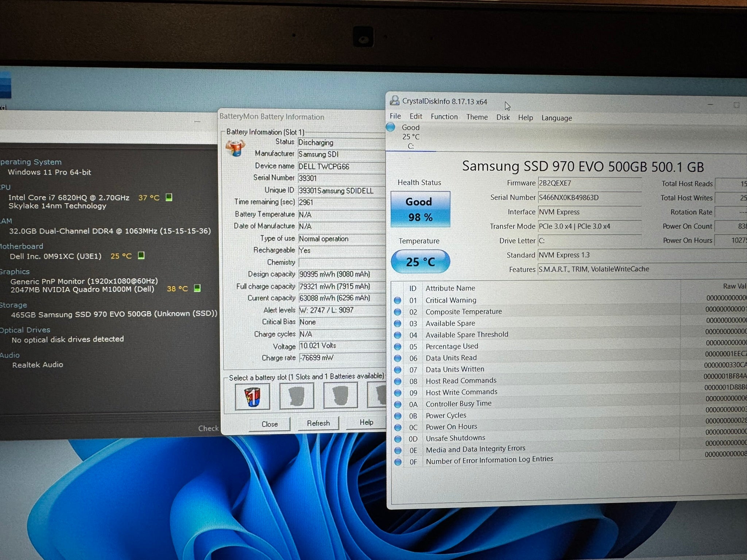The image size is (747, 560).
Task: Click the blue status dot for Percentage Used
Action: click(x=398, y=347)
